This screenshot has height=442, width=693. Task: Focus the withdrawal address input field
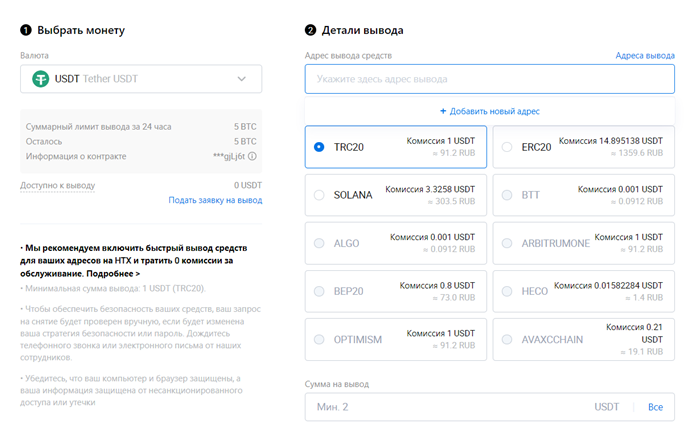point(490,79)
